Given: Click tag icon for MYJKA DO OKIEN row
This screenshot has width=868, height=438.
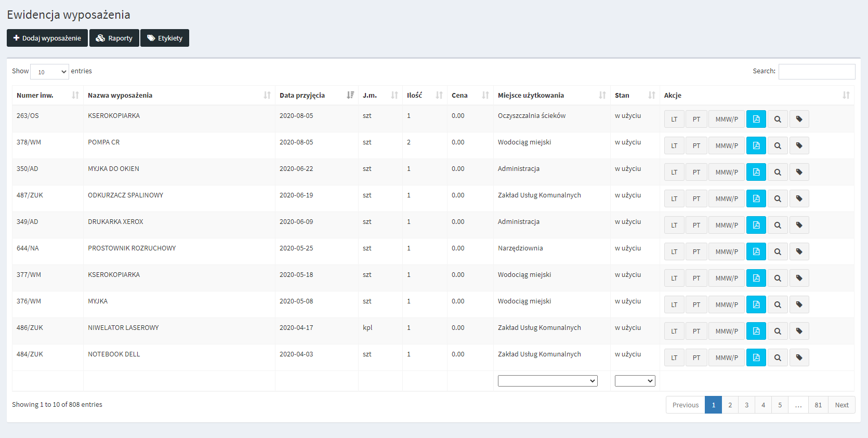Looking at the screenshot, I should point(799,172).
